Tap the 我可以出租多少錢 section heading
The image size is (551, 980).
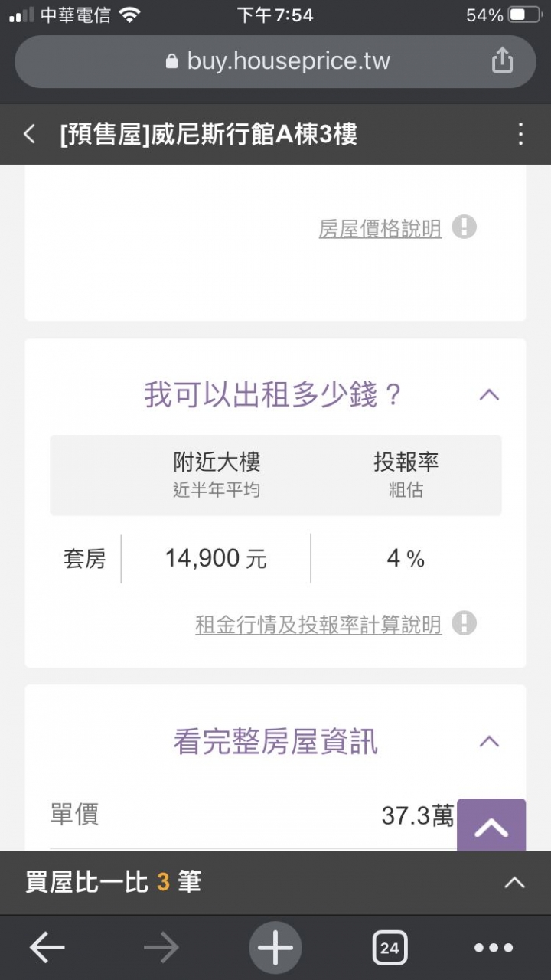click(x=273, y=395)
